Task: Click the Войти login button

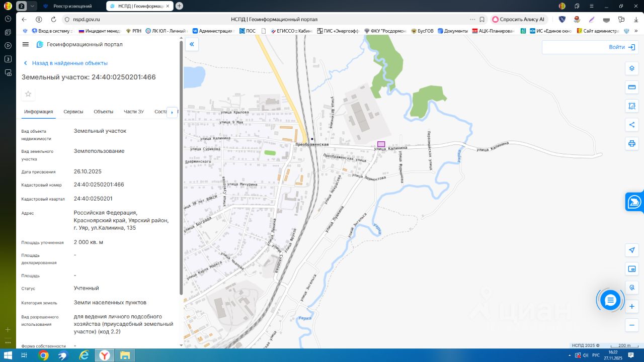Action: (622, 47)
